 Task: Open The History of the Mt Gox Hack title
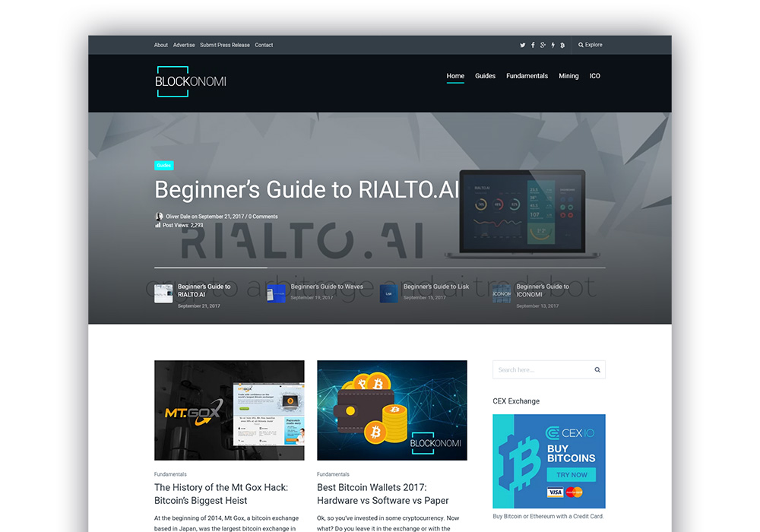click(x=221, y=494)
